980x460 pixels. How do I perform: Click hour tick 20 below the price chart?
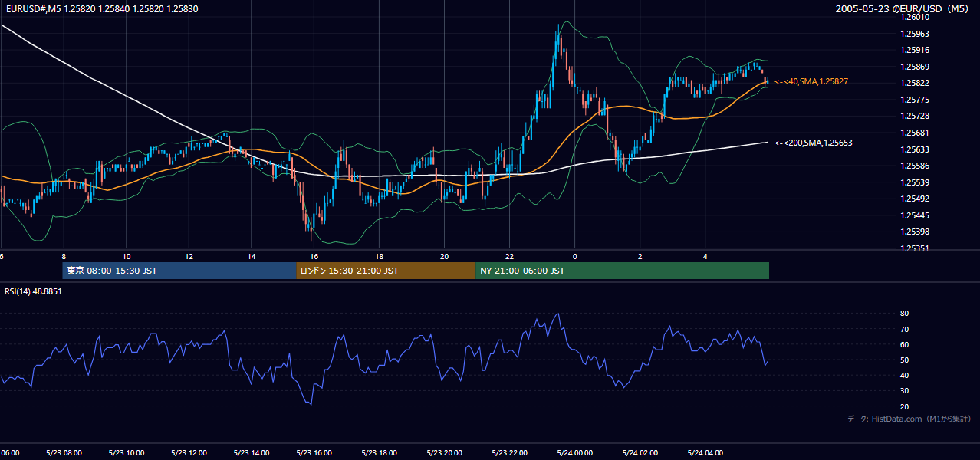(444, 256)
